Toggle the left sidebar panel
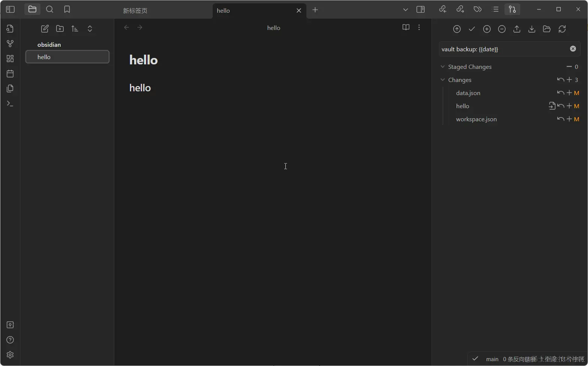 tap(10, 10)
